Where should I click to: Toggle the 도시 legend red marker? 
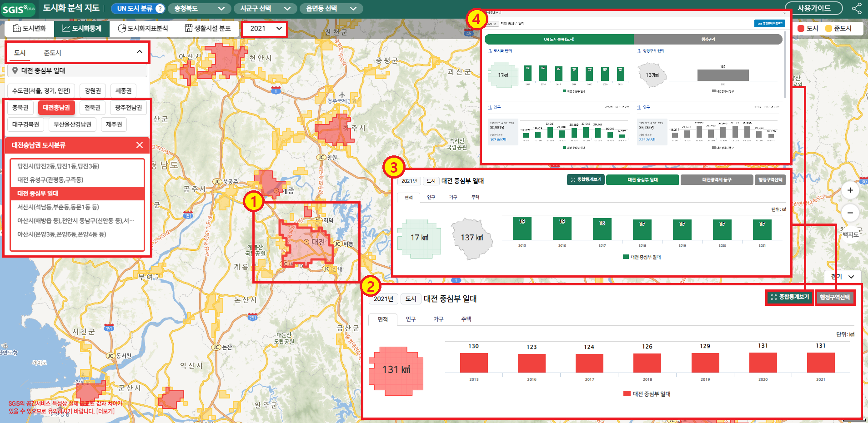pos(801,28)
